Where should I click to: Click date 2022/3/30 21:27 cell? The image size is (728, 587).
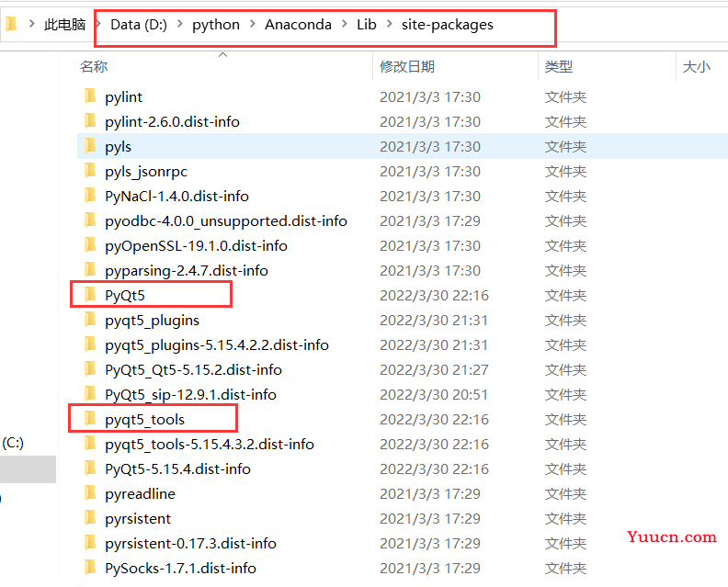click(x=434, y=370)
